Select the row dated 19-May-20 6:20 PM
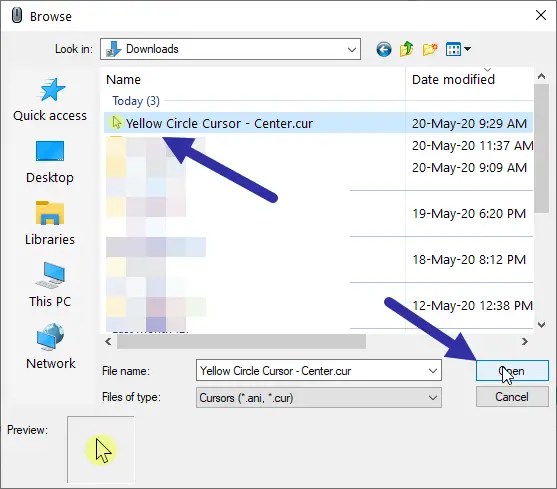Viewport: 557px width, 489px height. tap(319, 213)
